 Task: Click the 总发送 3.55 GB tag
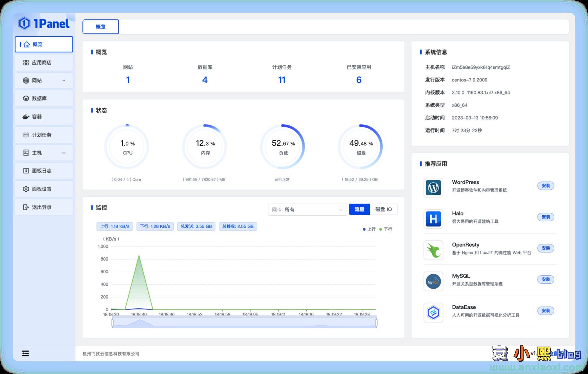[x=196, y=227]
